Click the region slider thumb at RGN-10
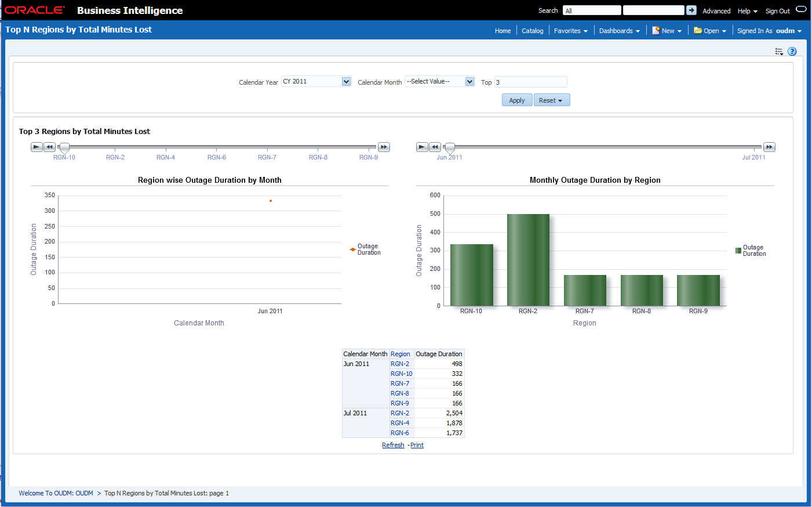Screen dimensions: 812x507 (x=64, y=148)
